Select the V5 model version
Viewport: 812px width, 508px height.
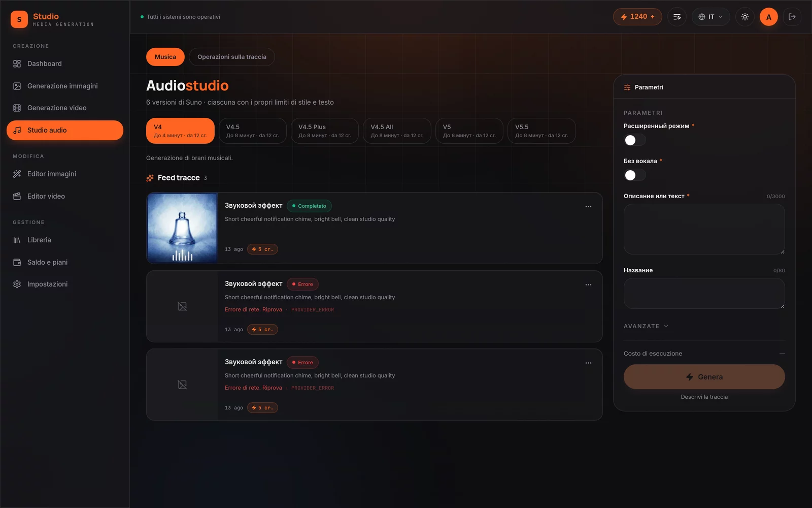pyautogui.click(x=469, y=131)
